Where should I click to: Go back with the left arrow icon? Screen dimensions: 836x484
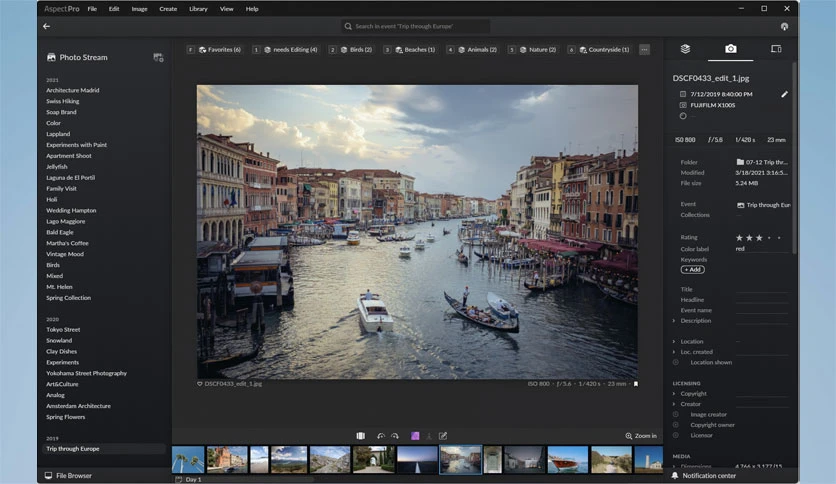tap(46, 26)
